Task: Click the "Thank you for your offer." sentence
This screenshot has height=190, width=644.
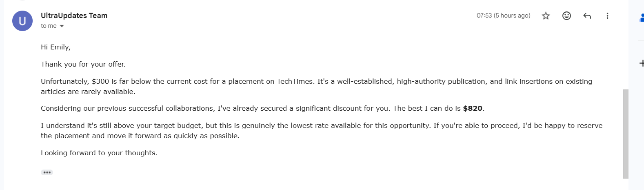Action: click(x=83, y=64)
